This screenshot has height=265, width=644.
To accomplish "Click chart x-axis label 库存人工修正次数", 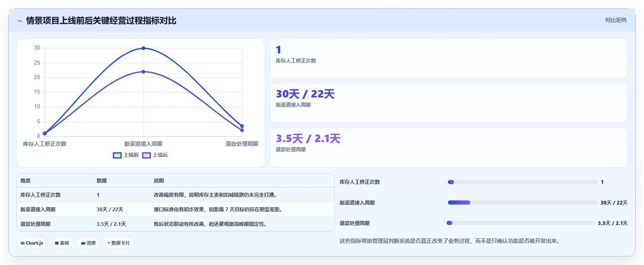I will tap(45, 144).
